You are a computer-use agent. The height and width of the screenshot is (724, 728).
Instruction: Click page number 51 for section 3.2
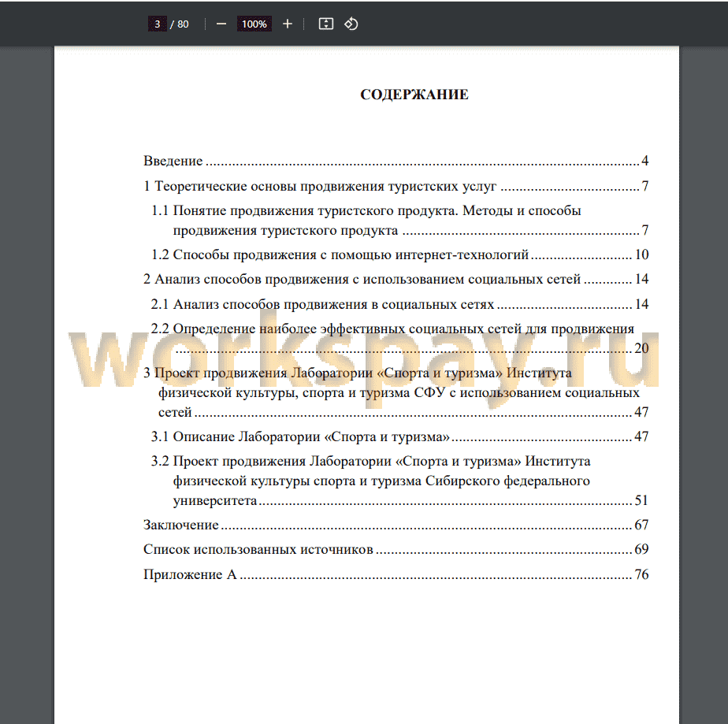click(x=641, y=500)
